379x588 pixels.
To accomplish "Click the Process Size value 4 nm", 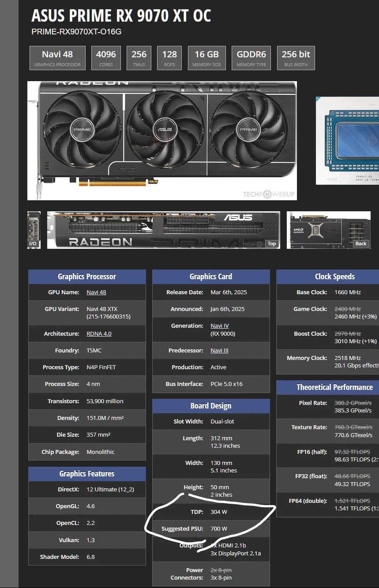I will tap(93, 384).
